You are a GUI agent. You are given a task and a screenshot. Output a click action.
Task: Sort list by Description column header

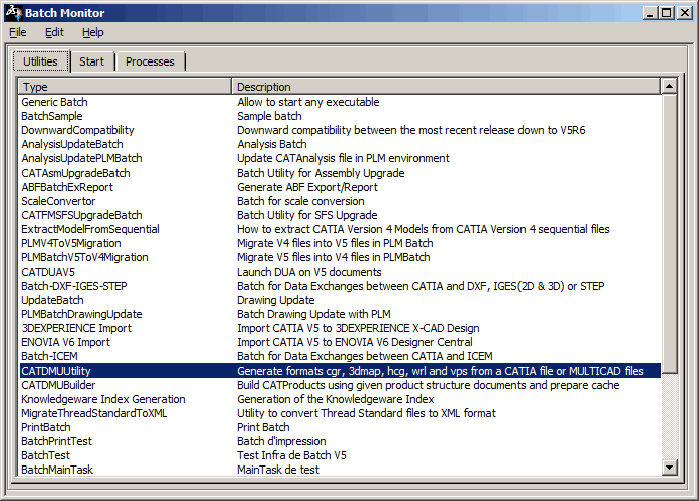[446, 87]
